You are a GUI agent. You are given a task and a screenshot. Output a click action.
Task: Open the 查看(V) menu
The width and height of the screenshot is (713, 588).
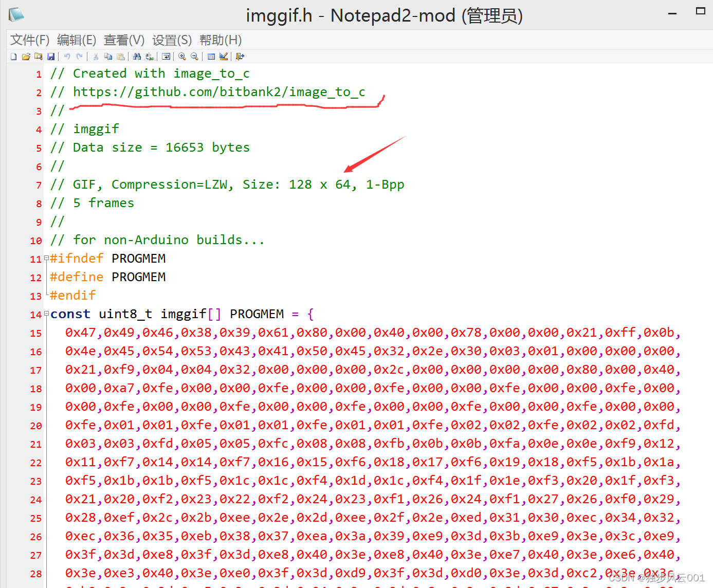click(124, 40)
